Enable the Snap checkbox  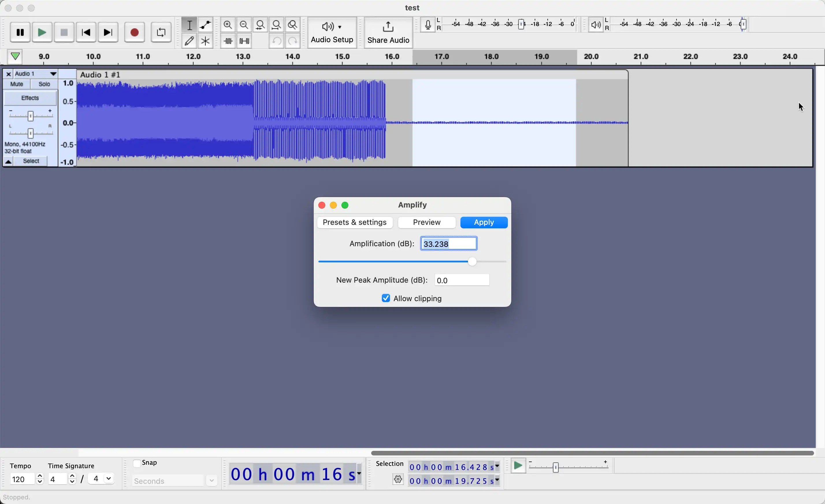[137, 464]
